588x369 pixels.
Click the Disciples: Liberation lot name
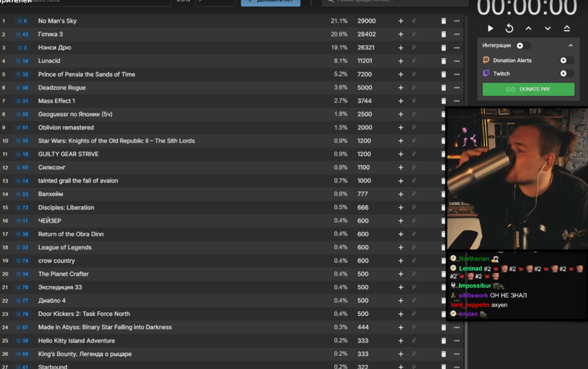point(66,207)
